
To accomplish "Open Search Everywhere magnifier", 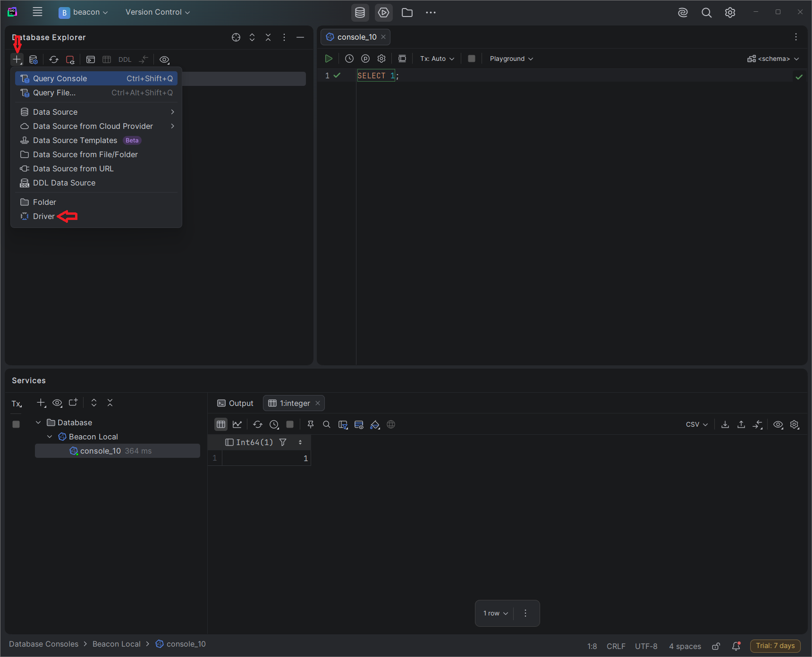I will 706,13.
